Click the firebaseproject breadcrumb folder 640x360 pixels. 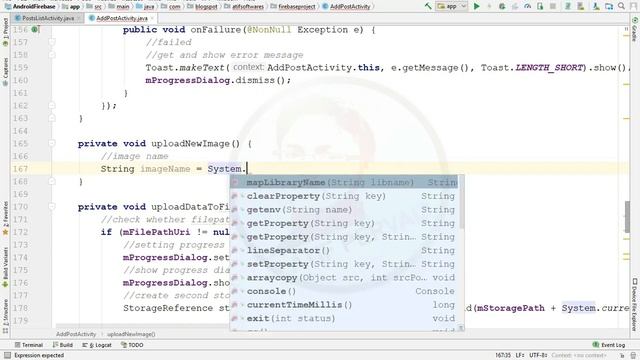[293, 7]
